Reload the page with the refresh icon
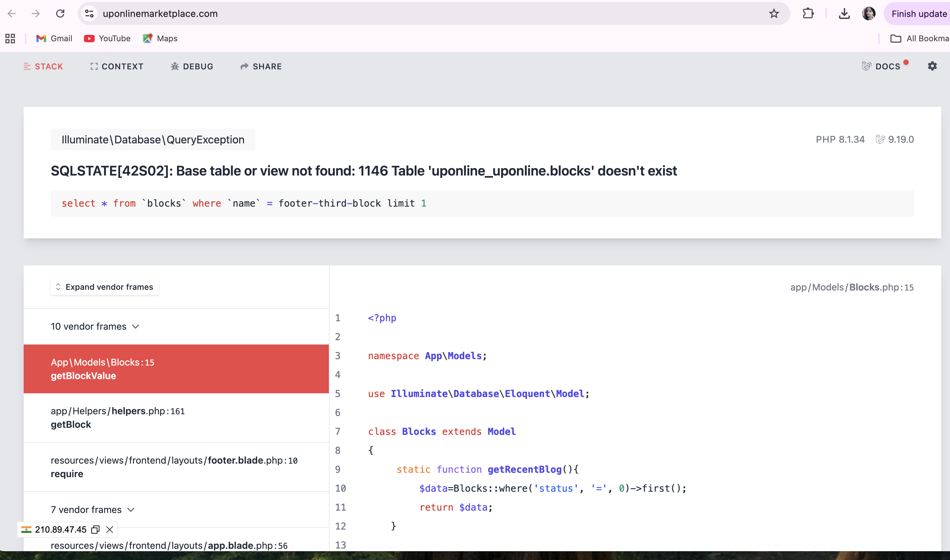 [x=60, y=14]
